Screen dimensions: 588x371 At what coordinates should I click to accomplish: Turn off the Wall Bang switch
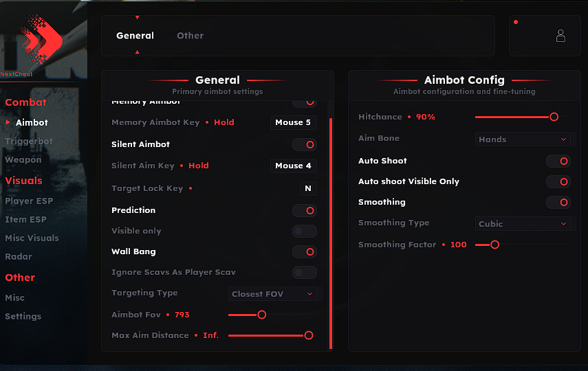click(x=305, y=252)
